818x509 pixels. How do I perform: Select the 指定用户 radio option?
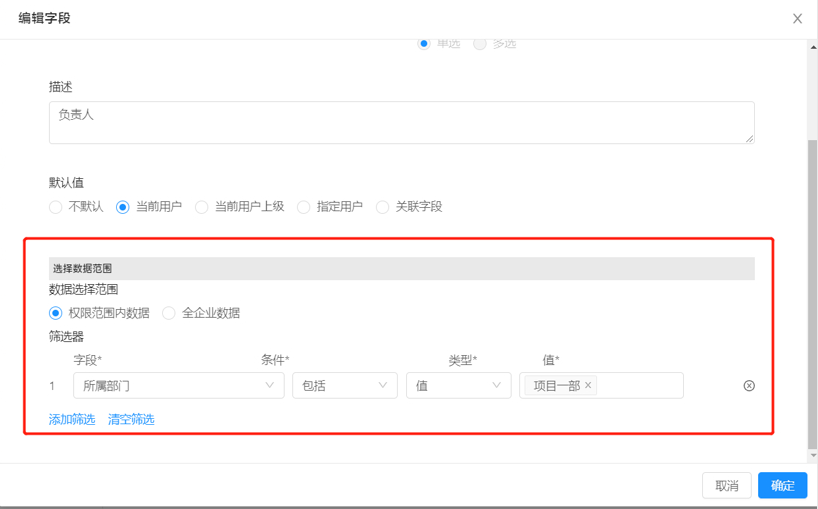[x=304, y=207]
